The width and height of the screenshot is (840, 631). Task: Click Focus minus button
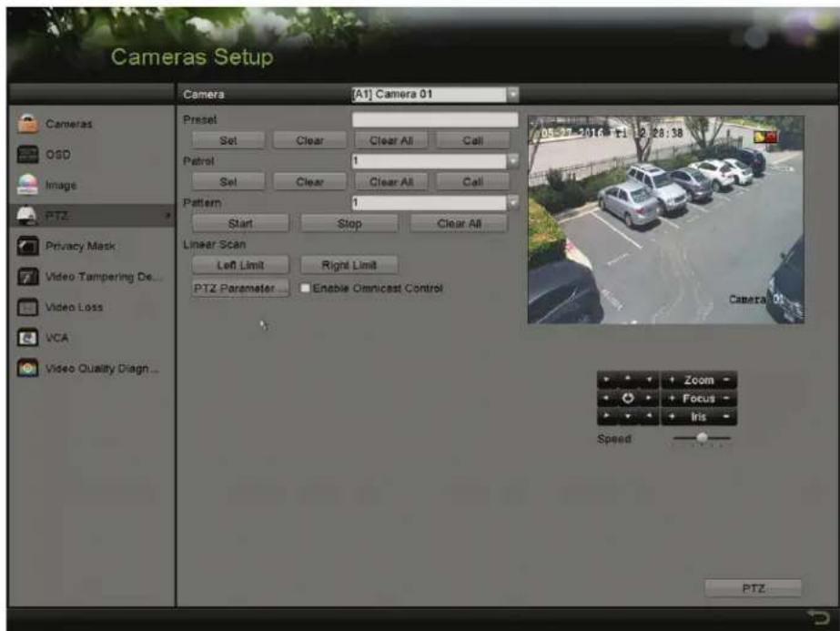(x=726, y=398)
